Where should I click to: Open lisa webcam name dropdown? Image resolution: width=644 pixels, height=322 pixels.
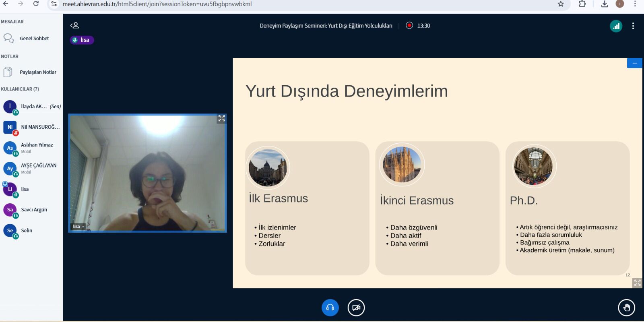(78, 227)
